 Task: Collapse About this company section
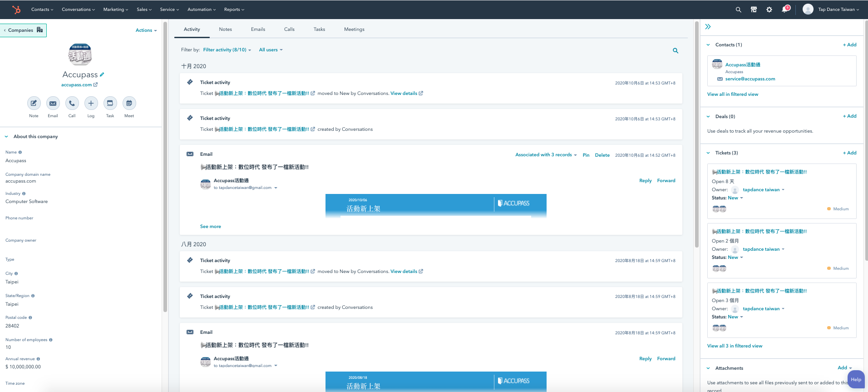pos(6,136)
